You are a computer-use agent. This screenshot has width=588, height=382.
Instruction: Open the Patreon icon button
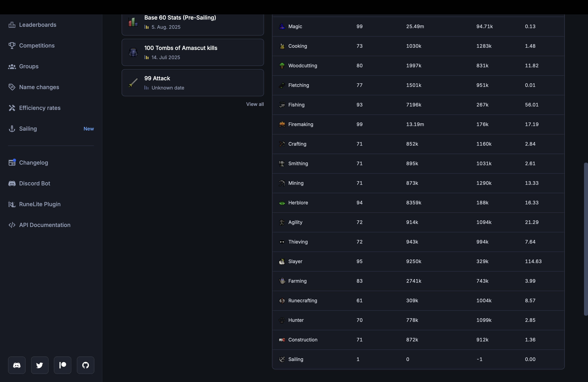click(x=63, y=365)
